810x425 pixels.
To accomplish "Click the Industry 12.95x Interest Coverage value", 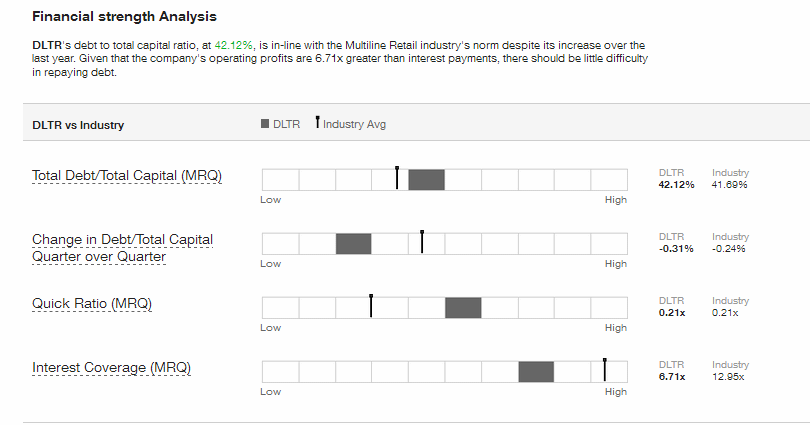I will click(728, 377).
